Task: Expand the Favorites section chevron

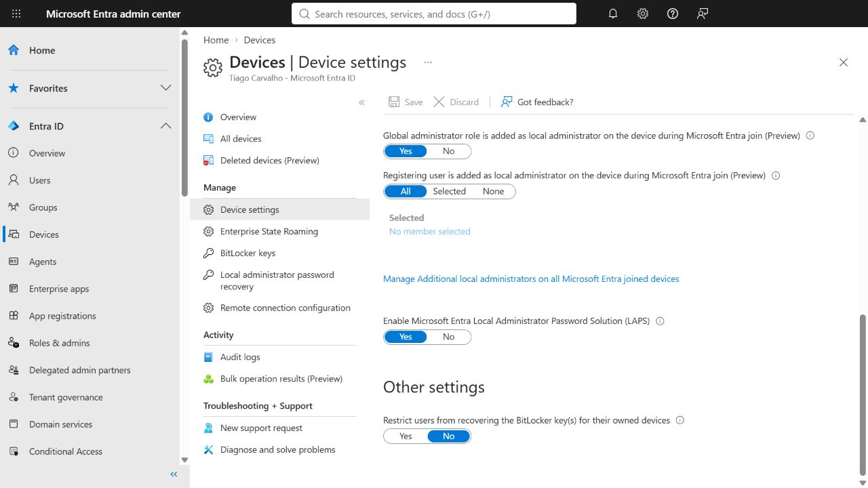Action: click(x=165, y=88)
